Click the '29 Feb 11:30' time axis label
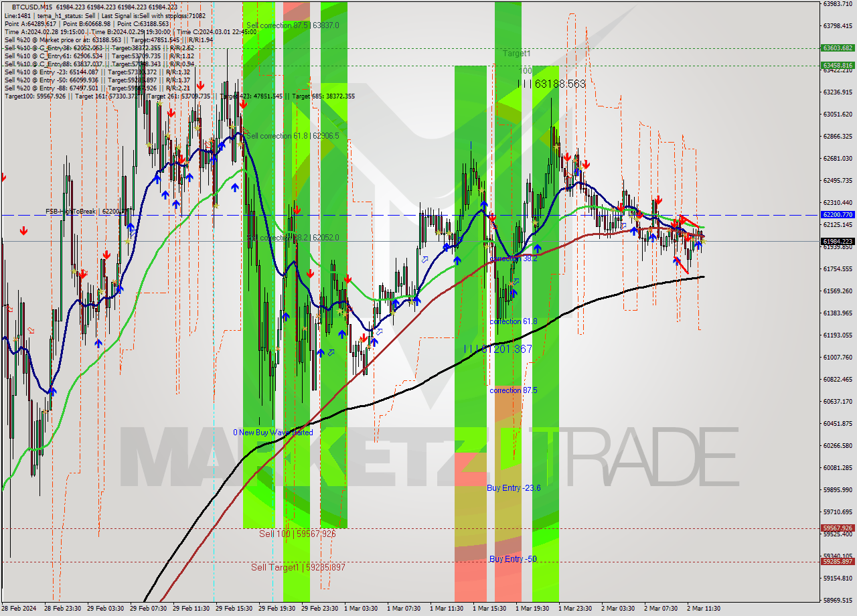The image size is (857, 616). tap(191, 609)
